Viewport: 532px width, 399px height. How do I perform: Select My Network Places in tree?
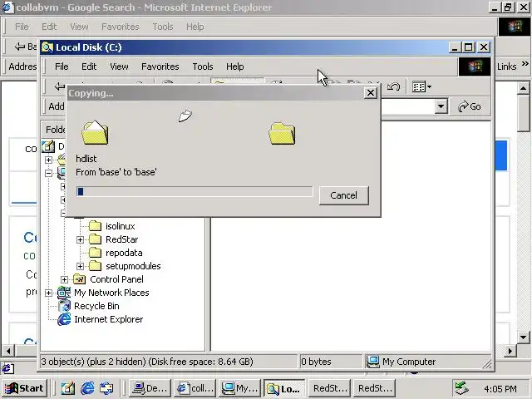point(111,293)
